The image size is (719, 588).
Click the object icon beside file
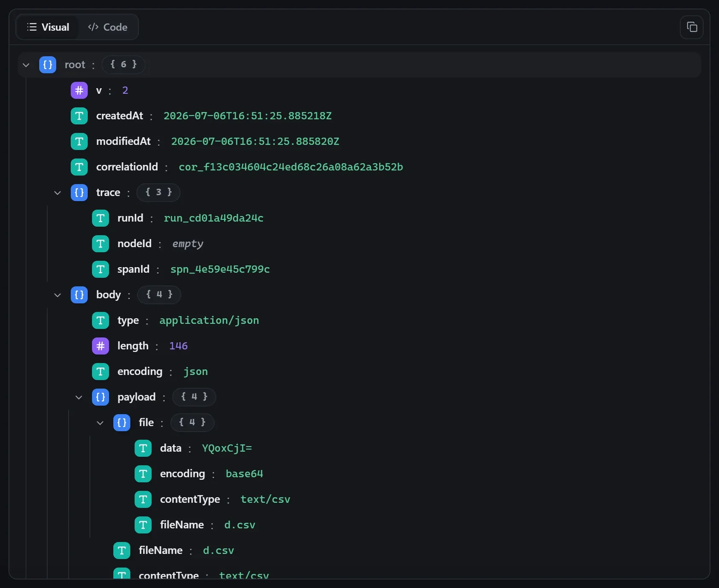pos(122,423)
